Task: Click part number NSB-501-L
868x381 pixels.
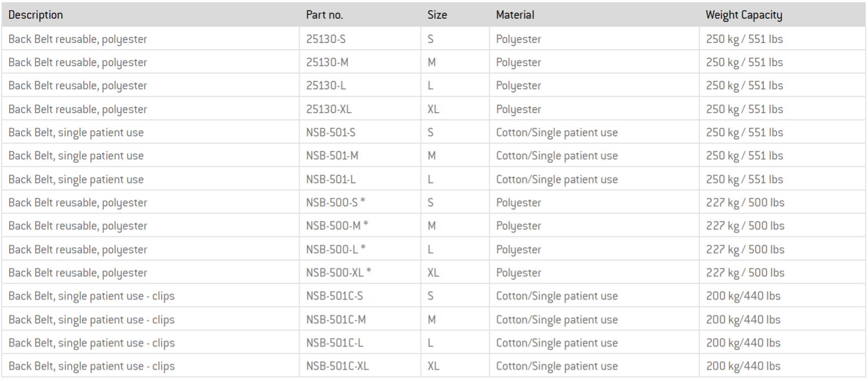Action: click(331, 180)
